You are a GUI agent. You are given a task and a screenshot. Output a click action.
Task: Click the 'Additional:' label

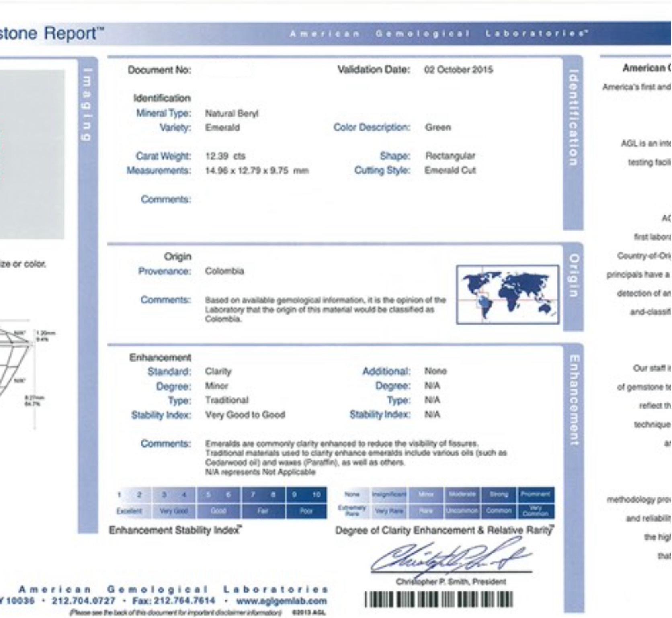point(387,371)
